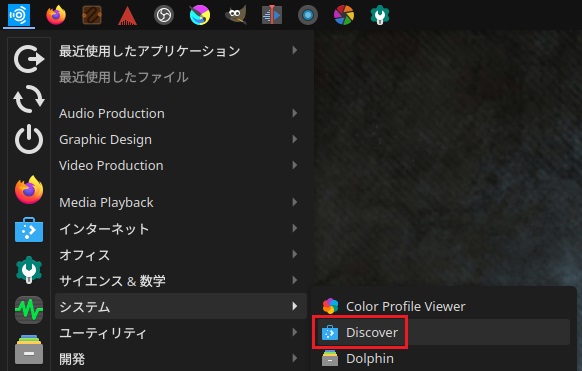Image resolution: width=582 pixels, height=371 pixels.
Task: Click the log out icon in menu sidebar
Action: tap(29, 59)
